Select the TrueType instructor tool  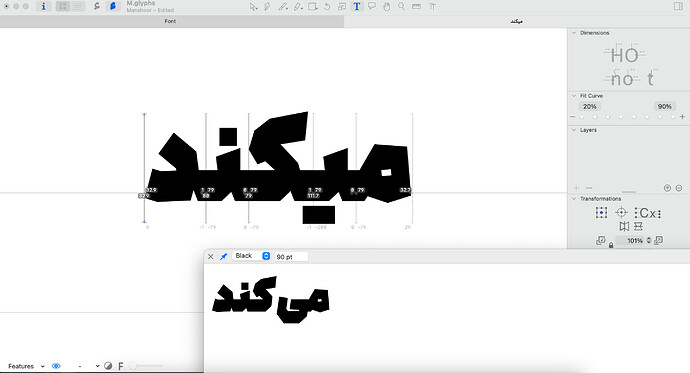(x=433, y=7)
